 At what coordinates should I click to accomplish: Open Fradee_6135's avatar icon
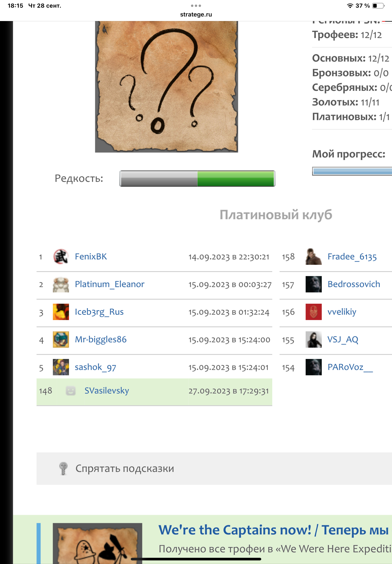313,257
